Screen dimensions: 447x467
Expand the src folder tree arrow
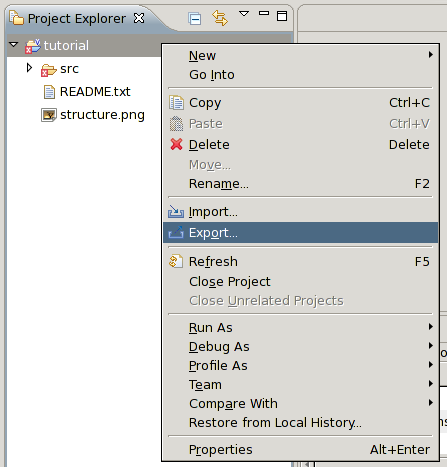click(29, 68)
